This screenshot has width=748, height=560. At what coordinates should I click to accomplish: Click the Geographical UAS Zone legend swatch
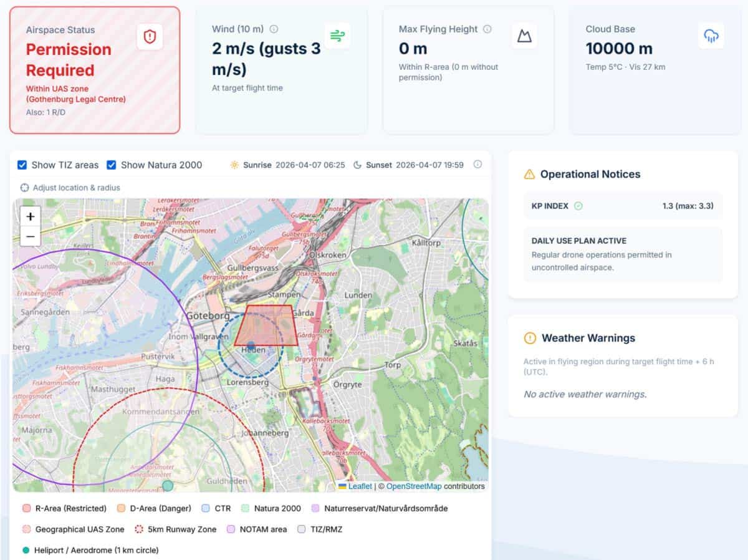click(x=26, y=529)
